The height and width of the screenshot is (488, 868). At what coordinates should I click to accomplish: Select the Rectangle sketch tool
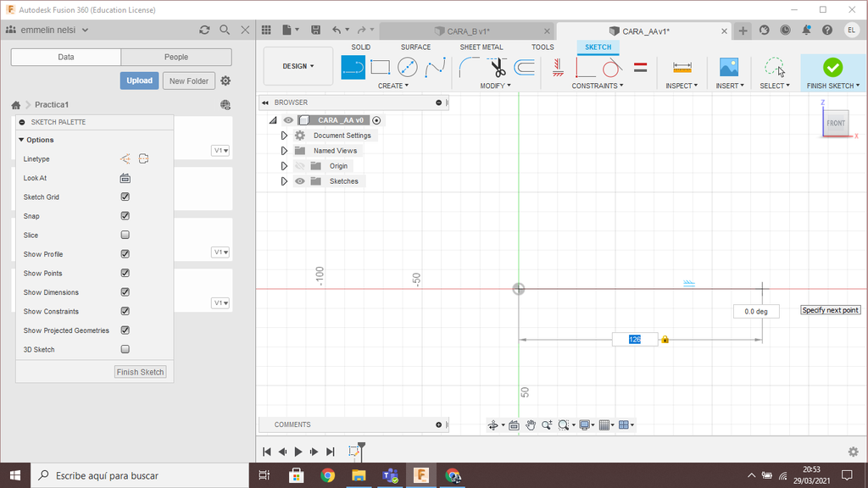coord(381,68)
